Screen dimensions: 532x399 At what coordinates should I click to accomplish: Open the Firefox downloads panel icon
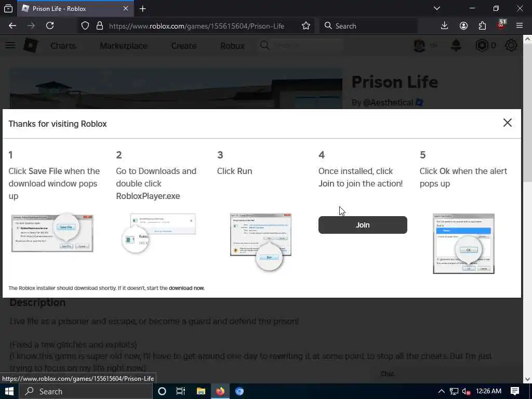tap(445, 26)
